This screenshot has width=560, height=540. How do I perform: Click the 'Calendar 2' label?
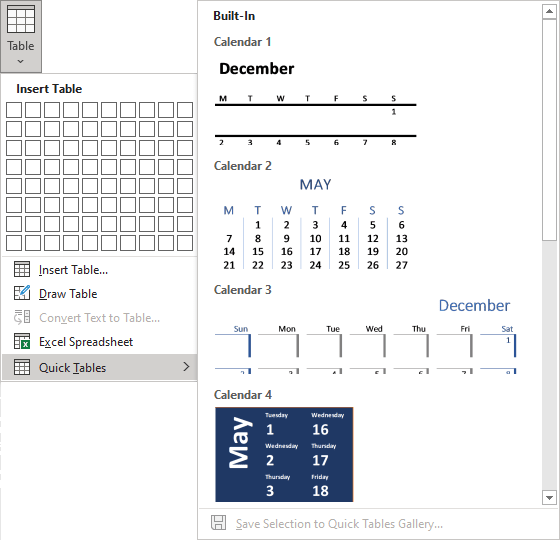(x=242, y=166)
